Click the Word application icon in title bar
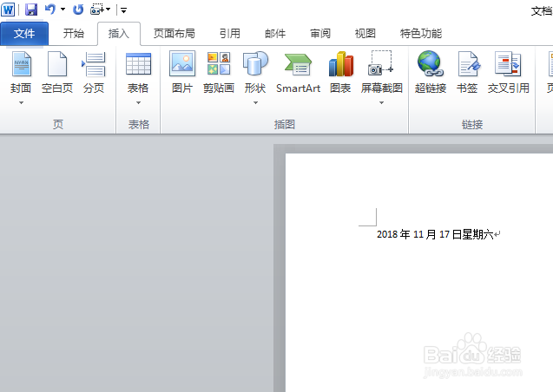Screen dimensions: 553x392 pos(8,10)
